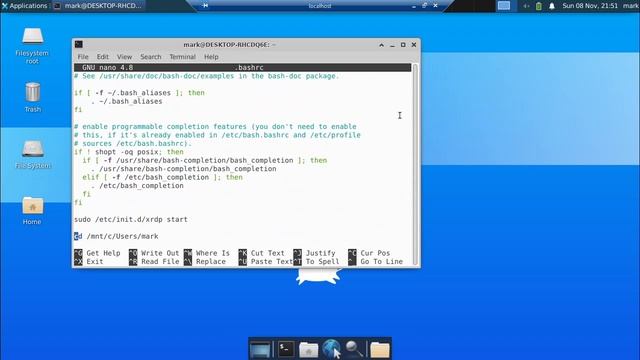Click the 'GNU nano 4.8' header text
This screenshot has height=360, width=640.
(107, 67)
